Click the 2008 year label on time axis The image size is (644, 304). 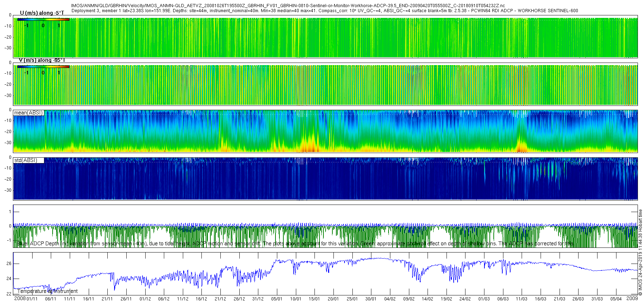click(x=20, y=298)
